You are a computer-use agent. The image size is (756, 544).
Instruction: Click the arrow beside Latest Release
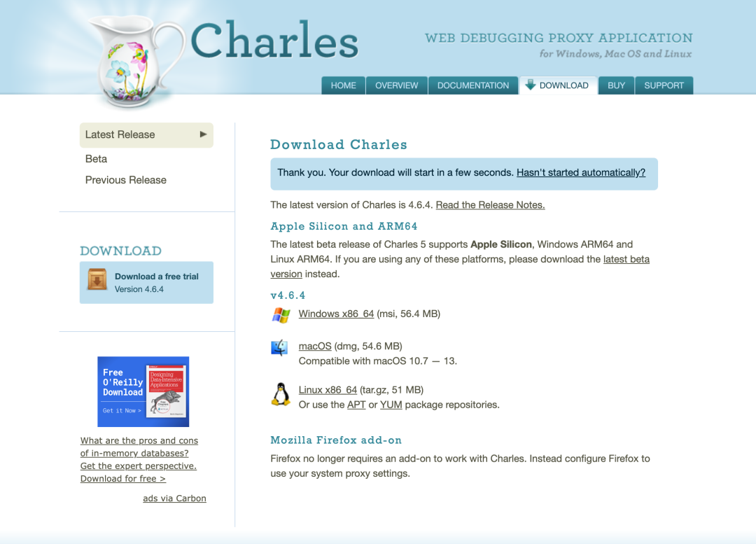click(x=204, y=134)
